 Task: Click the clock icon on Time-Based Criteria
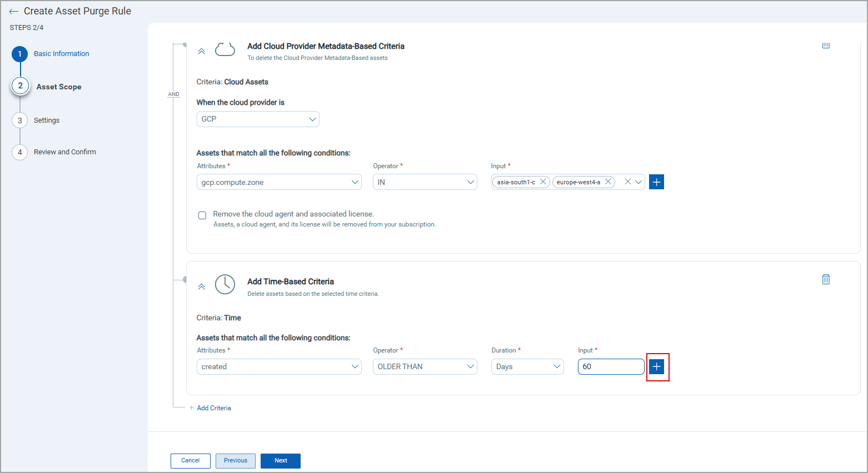225,284
